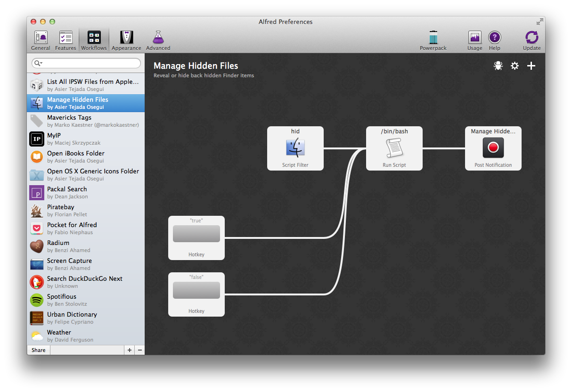Image resolution: width=572 pixels, height=392 pixels.
Task: Open the Help button
Action: pos(494,41)
